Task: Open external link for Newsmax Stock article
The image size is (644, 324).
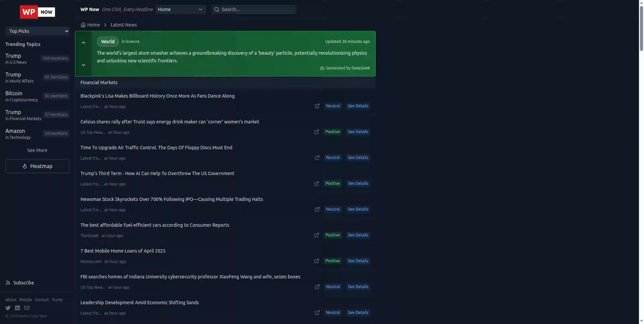Action: click(317, 209)
